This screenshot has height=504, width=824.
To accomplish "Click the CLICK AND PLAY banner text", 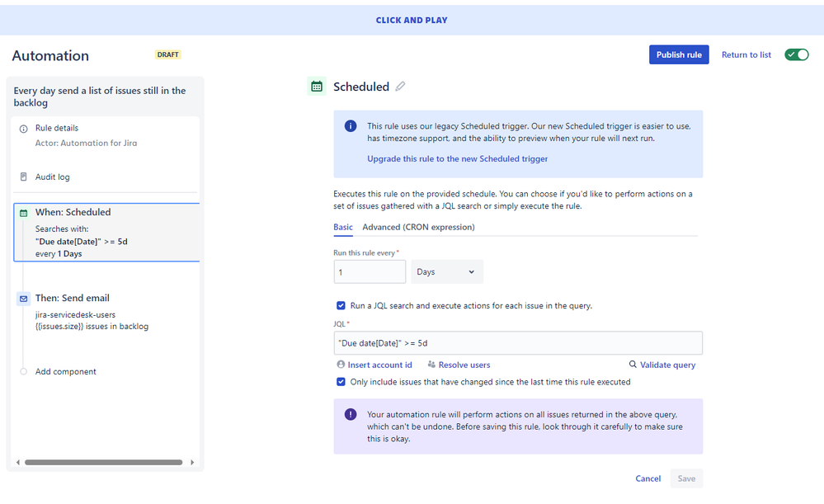I will pyautogui.click(x=412, y=20).
